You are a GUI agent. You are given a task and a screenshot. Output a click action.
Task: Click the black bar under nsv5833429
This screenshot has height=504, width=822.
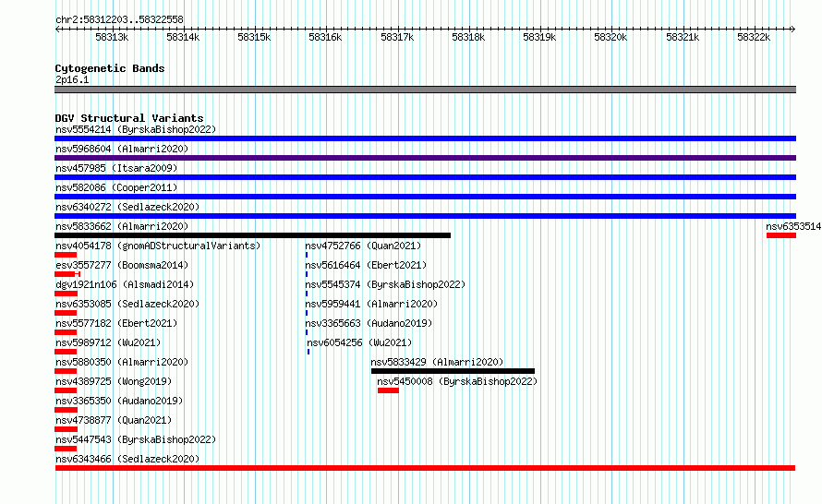pyautogui.click(x=453, y=371)
